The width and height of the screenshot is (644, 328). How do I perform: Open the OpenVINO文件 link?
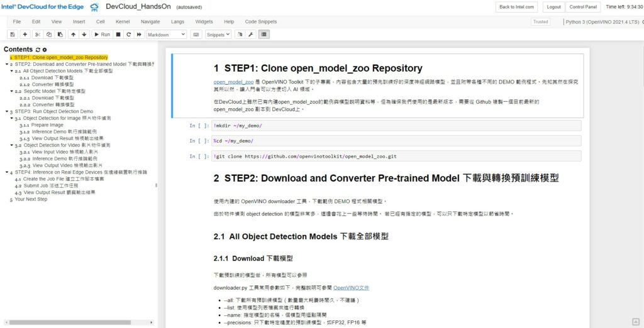(351, 288)
